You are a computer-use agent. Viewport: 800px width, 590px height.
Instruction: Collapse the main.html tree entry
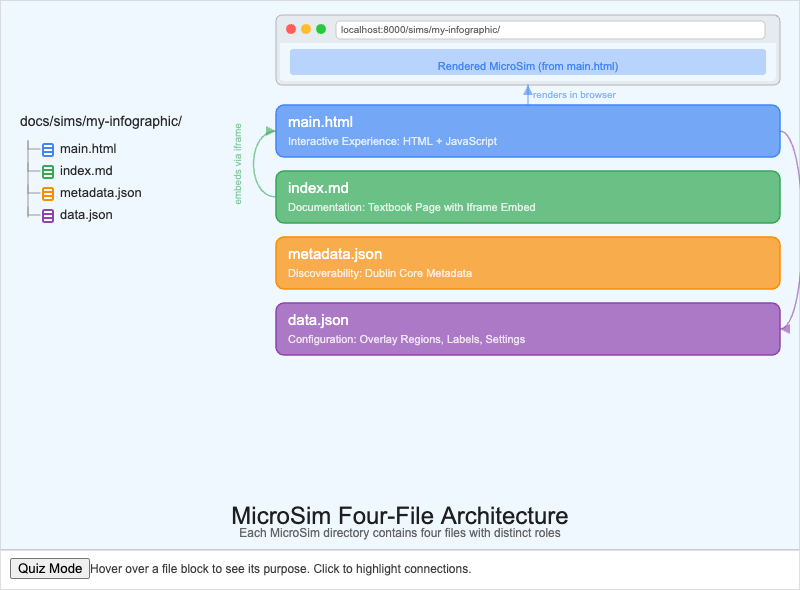pos(88,149)
